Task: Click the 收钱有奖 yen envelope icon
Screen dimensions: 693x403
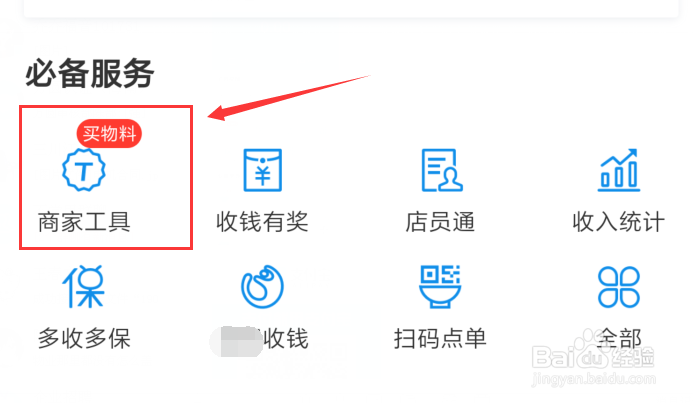Action: tap(263, 170)
